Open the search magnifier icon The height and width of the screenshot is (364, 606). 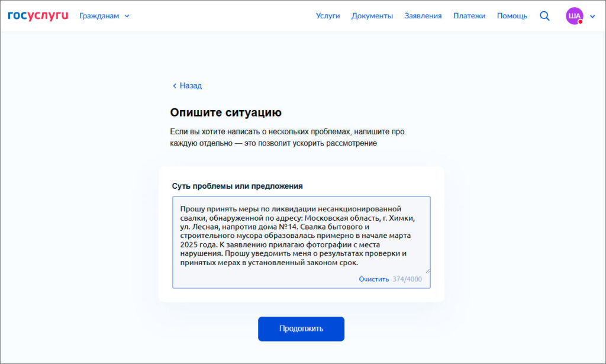pos(544,16)
